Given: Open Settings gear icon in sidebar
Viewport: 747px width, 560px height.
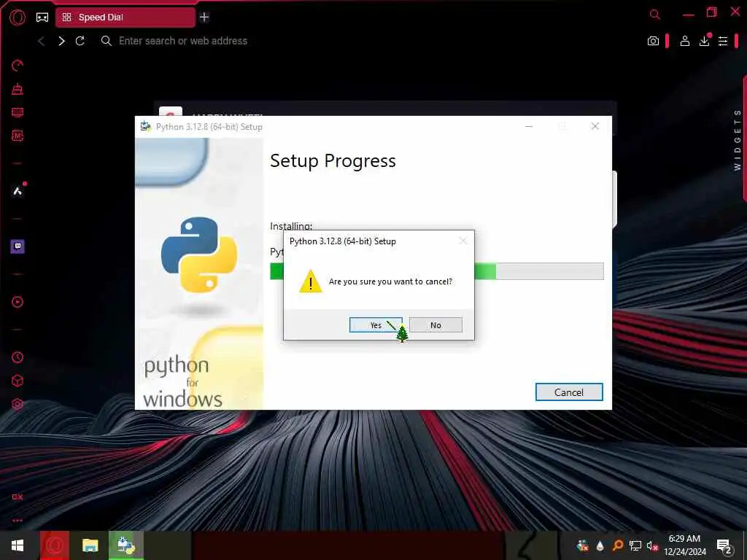Looking at the screenshot, I should pos(18,404).
